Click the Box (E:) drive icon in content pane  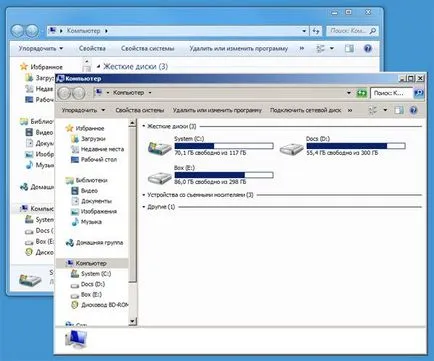tap(160, 178)
